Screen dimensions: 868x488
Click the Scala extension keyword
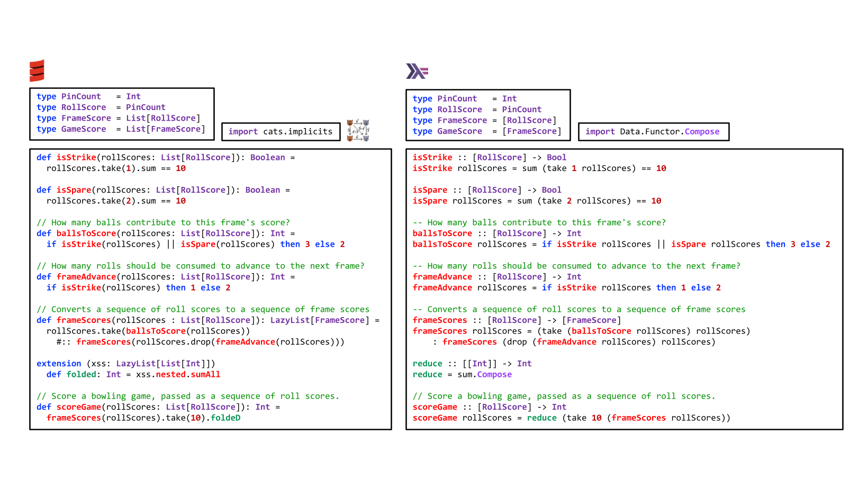pyautogui.click(x=59, y=364)
